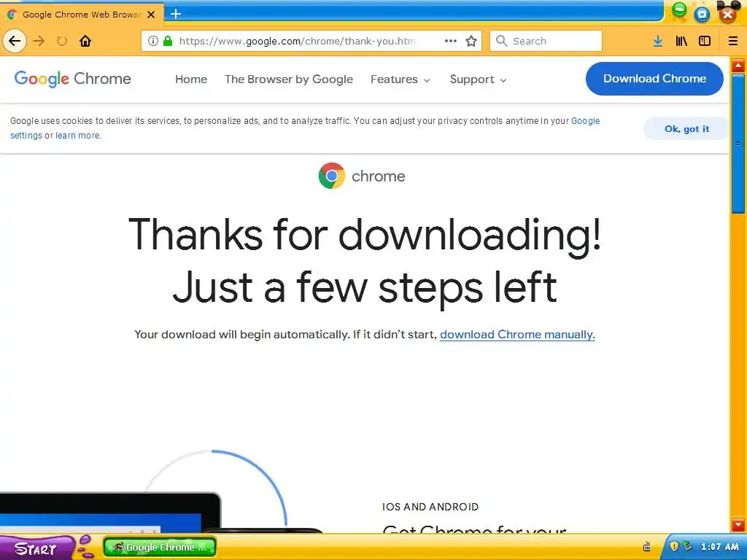Open the browser home page icon
The image size is (747, 560).
click(x=85, y=41)
